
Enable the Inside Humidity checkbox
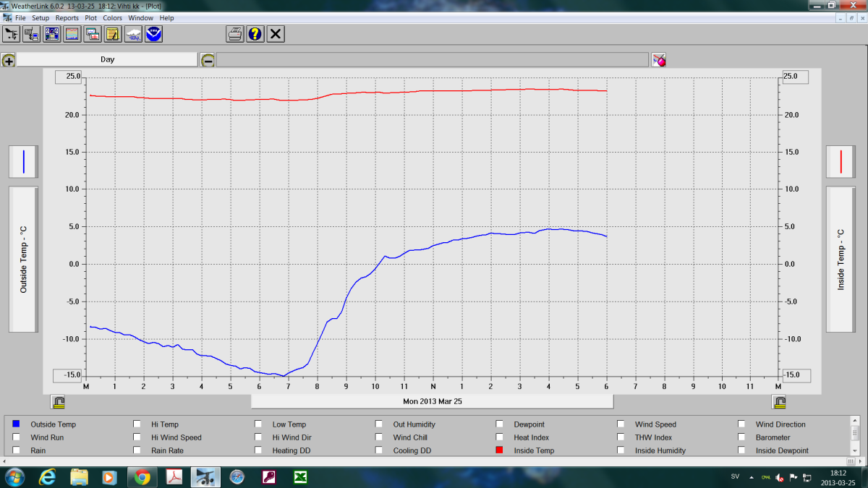pyautogui.click(x=621, y=450)
